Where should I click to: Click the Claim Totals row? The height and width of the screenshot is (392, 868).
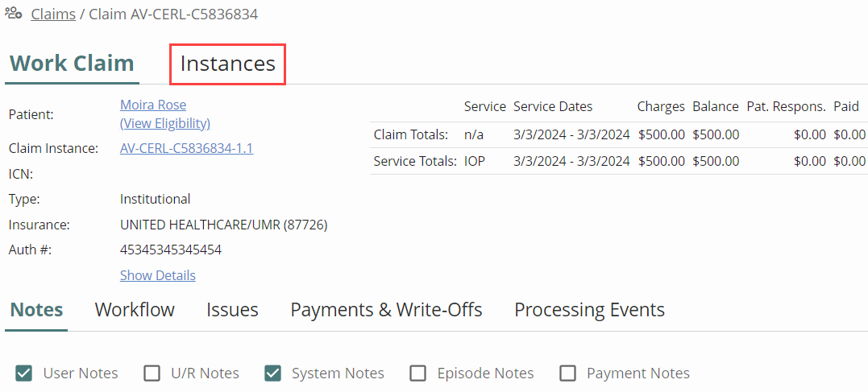coord(619,134)
